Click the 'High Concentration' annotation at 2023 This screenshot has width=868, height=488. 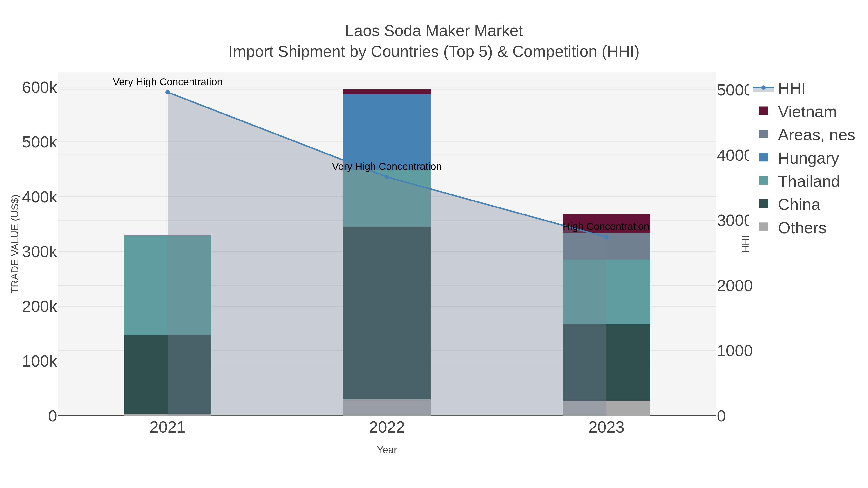point(606,227)
